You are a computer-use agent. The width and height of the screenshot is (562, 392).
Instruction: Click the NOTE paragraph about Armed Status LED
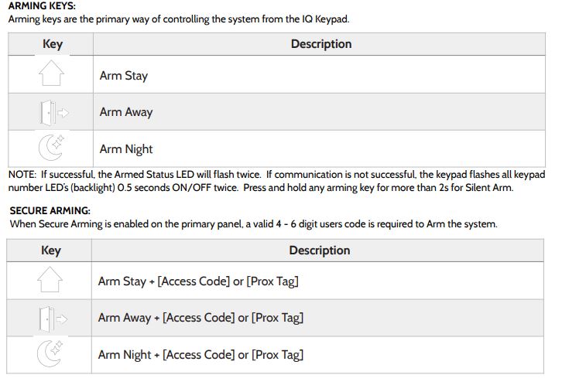pyautogui.click(x=276, y=181)
